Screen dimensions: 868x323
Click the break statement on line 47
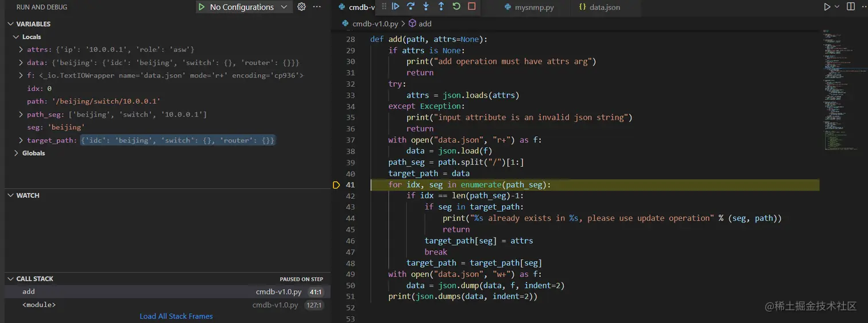point(436,252)
